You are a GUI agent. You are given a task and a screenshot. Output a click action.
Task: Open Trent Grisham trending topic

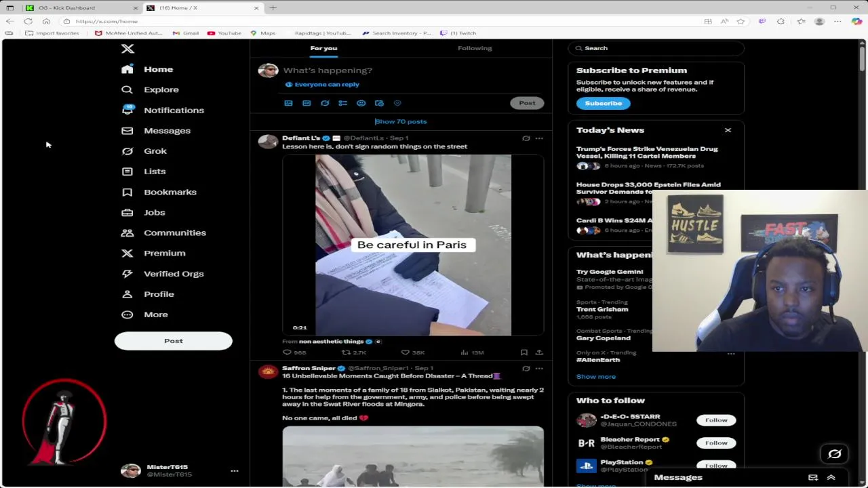pyautogui.click(x=602, y=309)
